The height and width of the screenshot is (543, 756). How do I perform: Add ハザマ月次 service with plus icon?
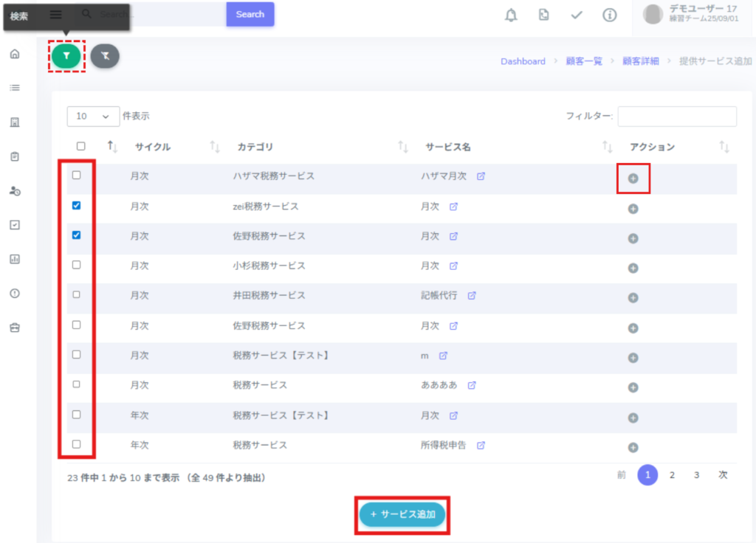pyautogui.click(x=633, y=179)
